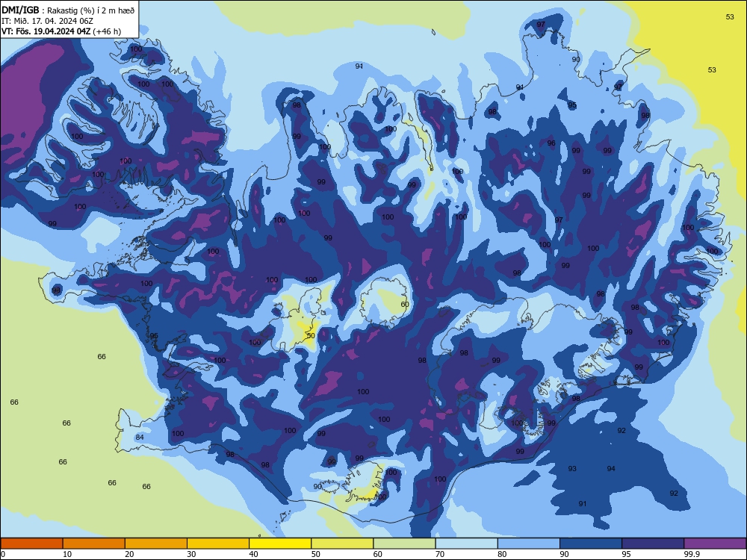747x560 pixels.
Task: Select the '93' value over the sea
Action: tap(572, 469)
